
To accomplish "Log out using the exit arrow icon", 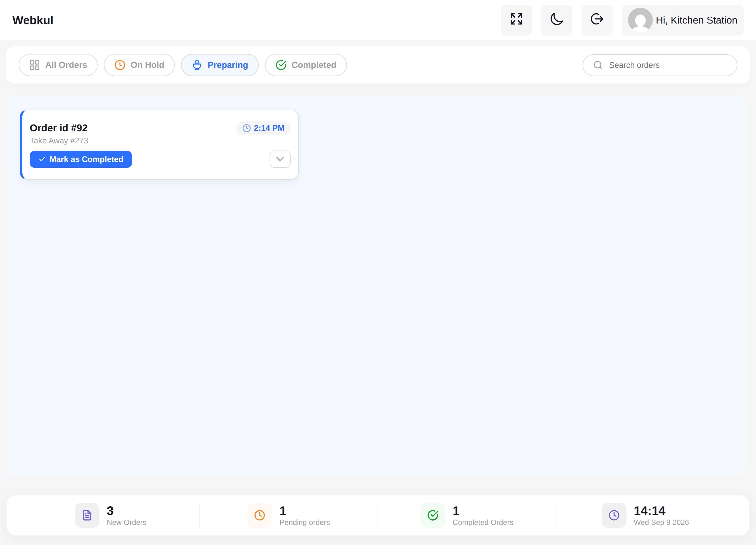I will 597,20.
